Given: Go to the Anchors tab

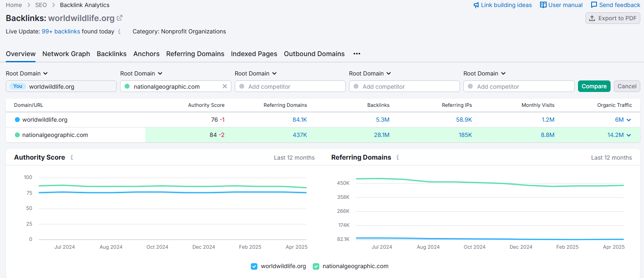Looking at the screenshot, I should point(146,54).
